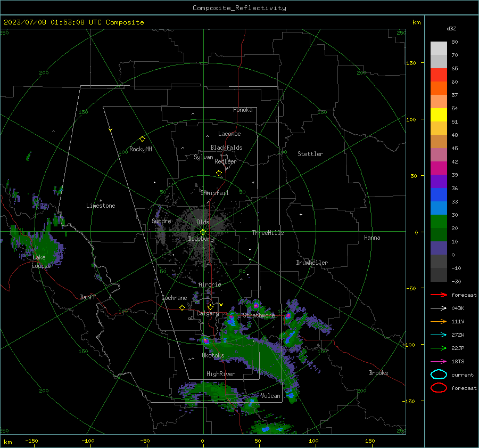The height and width of the screenshot is (448, 479).
Task: Click the Composite_Reflectivity title
Action: (x=240, y=8)
